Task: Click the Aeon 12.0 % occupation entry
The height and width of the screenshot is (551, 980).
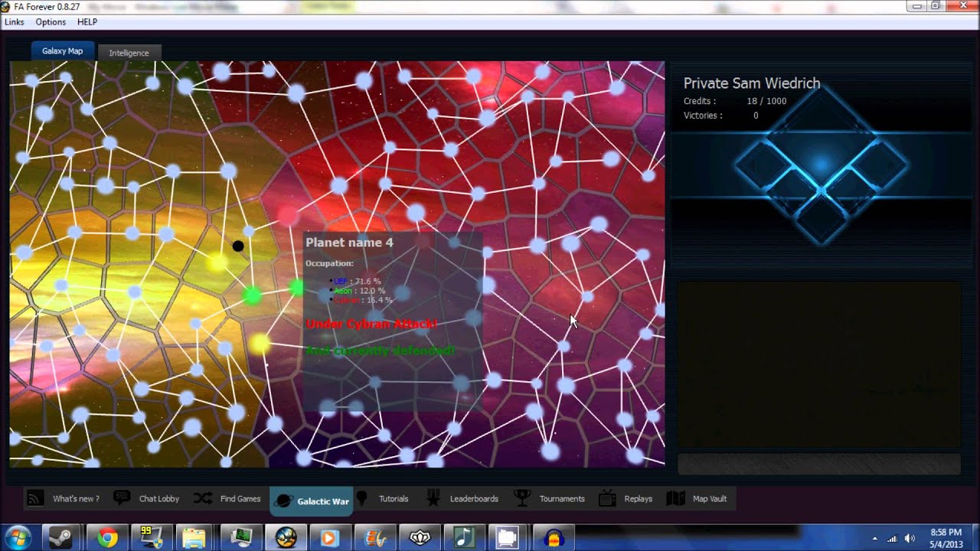Action: click(359, 291)
